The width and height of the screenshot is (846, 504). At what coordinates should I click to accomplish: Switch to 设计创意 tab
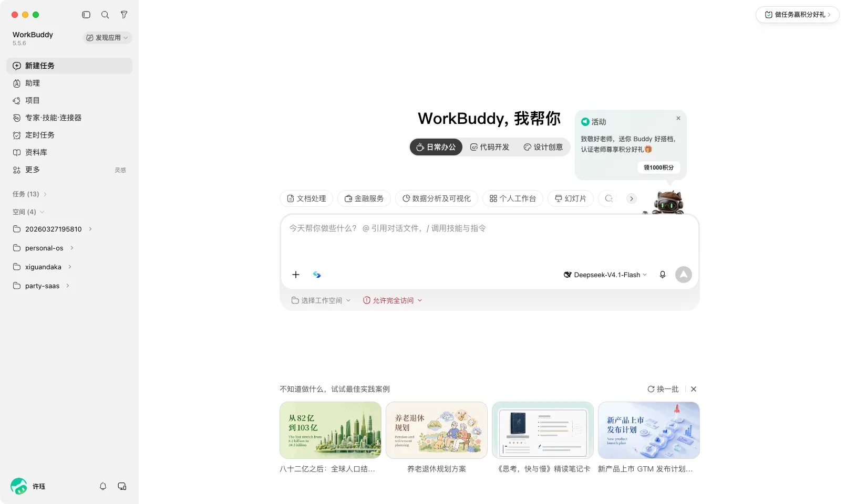(x=543, y=147)
